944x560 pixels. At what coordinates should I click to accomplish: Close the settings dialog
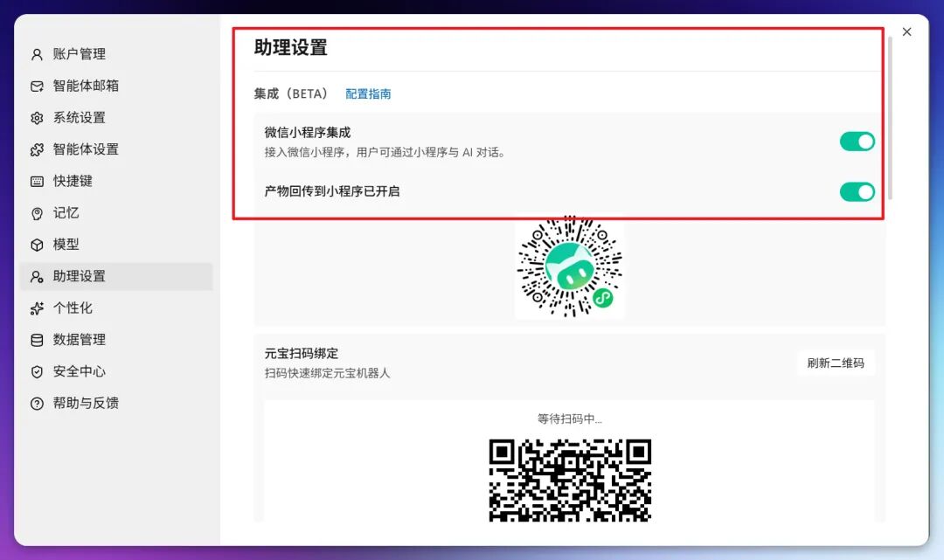point(906,31)
